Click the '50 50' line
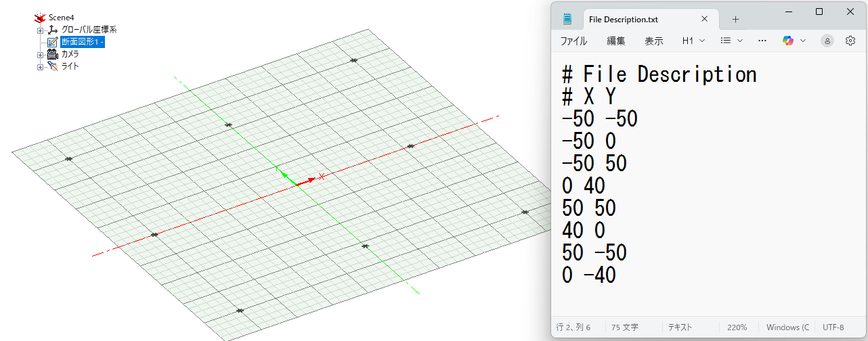 [589, 208]
